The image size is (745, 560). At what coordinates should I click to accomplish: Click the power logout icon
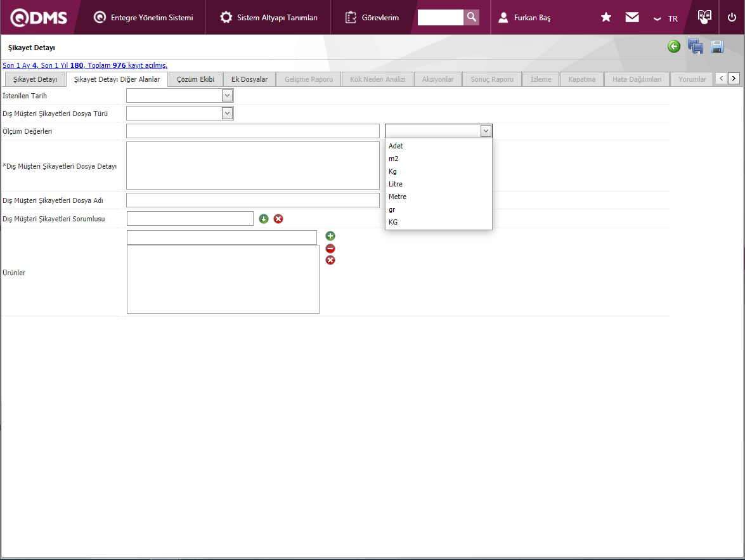tap(732, 18)
